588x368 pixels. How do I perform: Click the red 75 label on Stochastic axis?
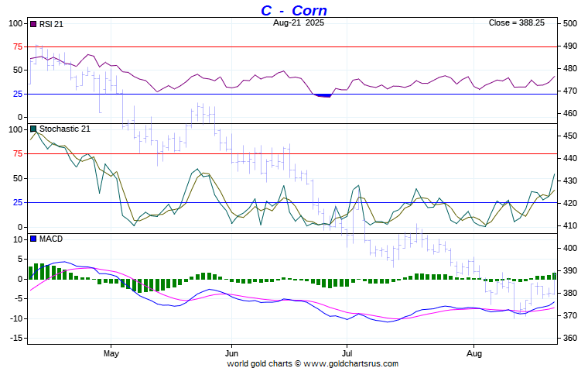(x=18, y=153)
